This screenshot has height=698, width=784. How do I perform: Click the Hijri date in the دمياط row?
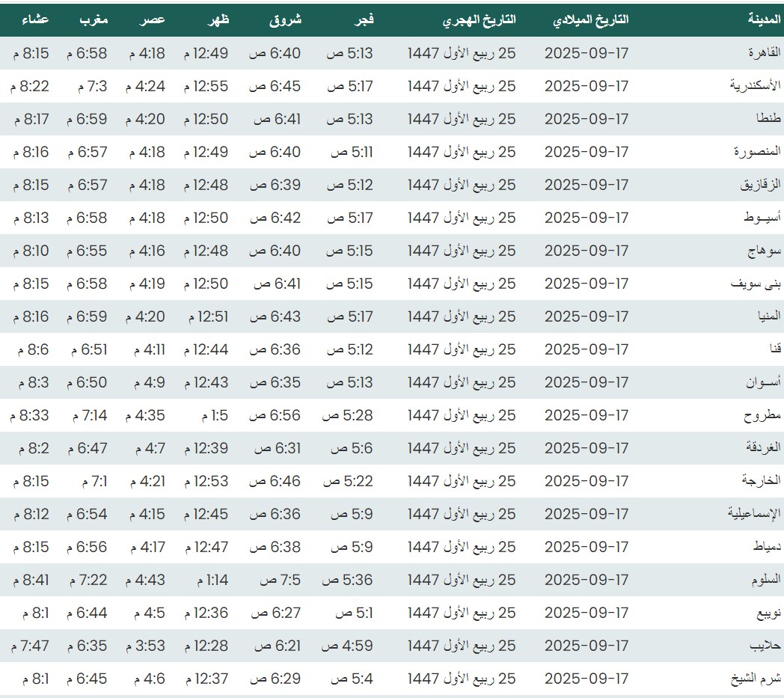pos(462,547)
